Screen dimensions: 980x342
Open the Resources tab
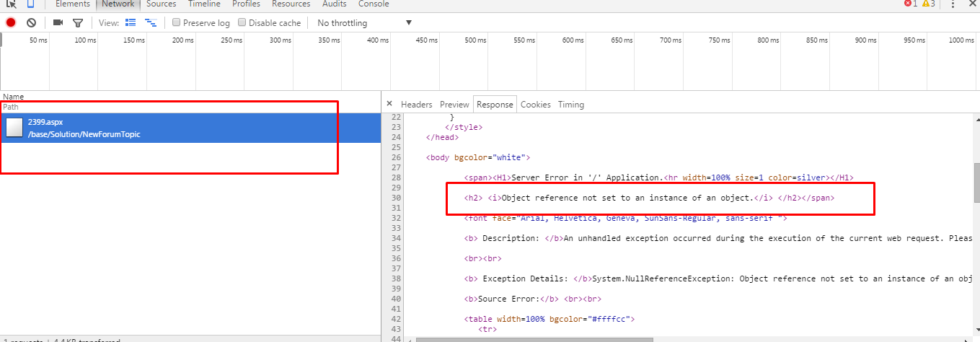(291, 4)
